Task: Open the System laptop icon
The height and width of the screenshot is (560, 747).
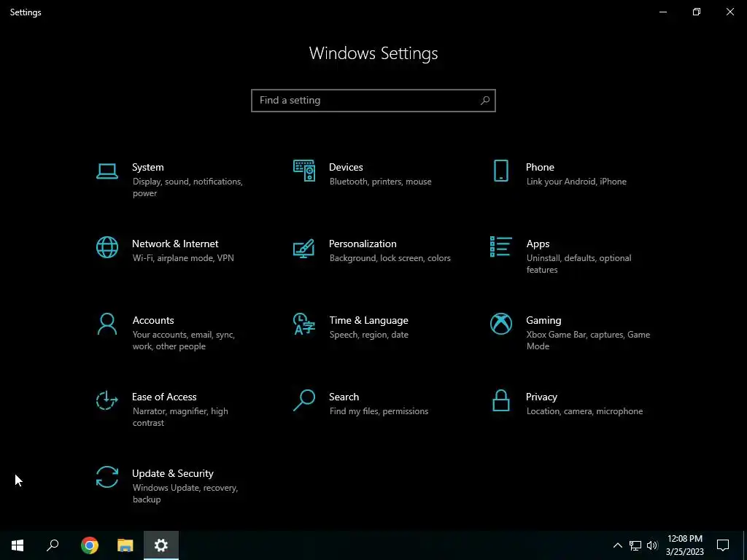Action: [x=107, y=171]
